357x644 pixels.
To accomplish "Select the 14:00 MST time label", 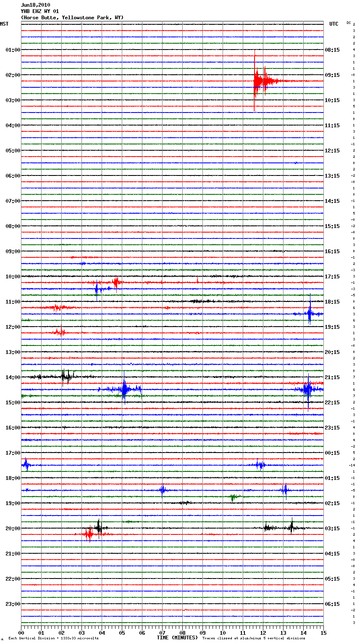I will click(13, 377).
